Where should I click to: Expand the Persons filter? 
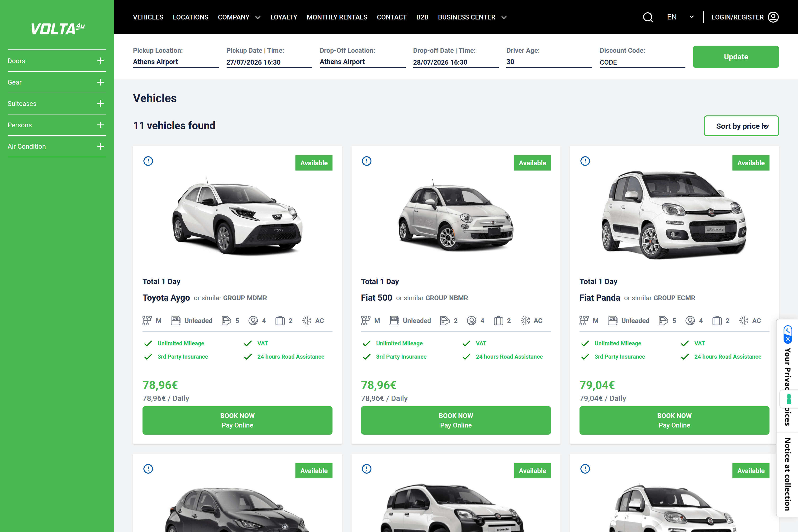pyautogui.click(x=57, y=125)
